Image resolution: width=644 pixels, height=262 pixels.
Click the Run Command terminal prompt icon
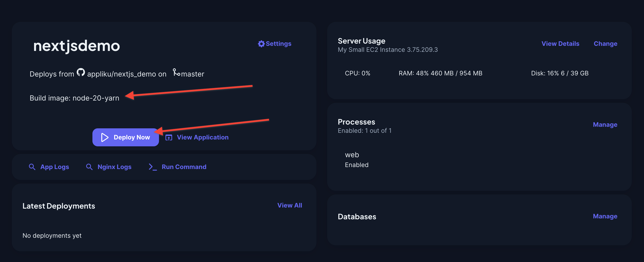coord(153,167)
